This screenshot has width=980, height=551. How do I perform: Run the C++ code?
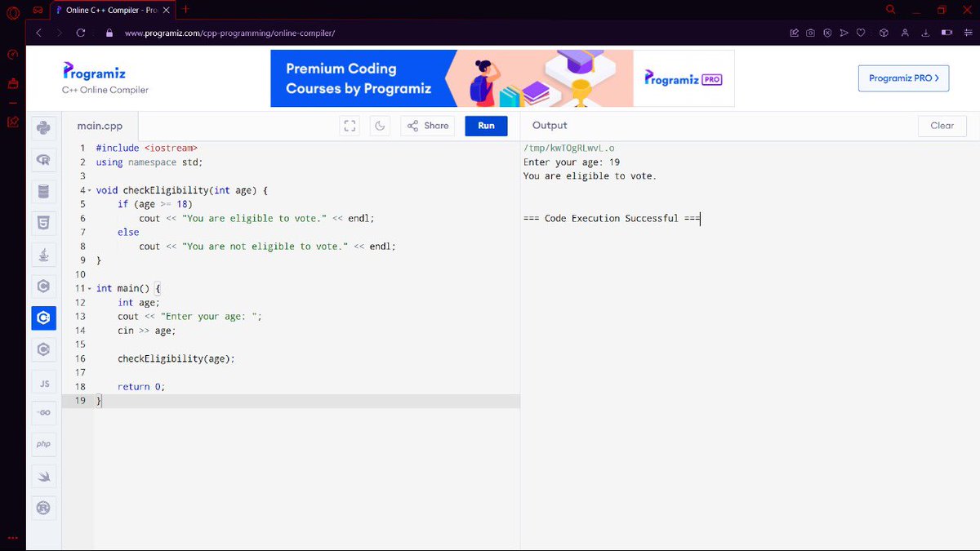click(486, 126)
